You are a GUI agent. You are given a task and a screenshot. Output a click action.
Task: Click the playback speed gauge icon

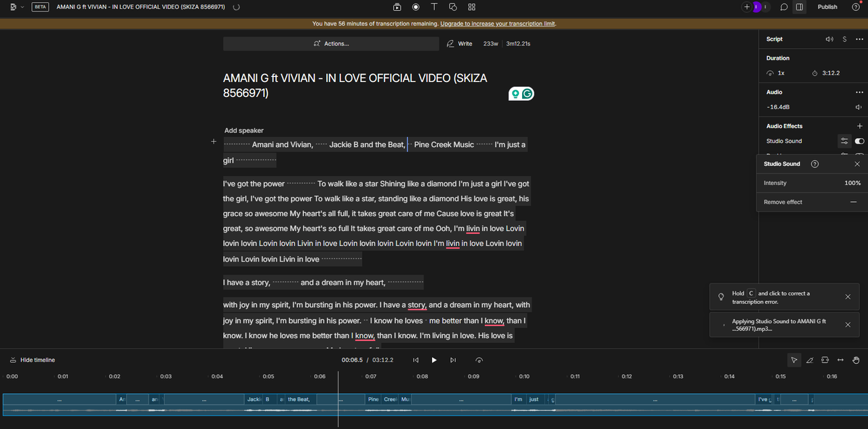(x=479, y=360)
